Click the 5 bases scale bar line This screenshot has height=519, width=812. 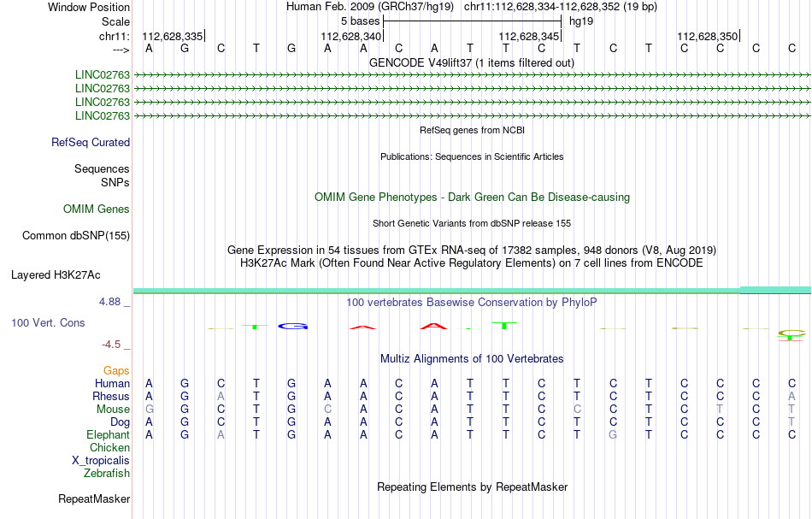point(473,21)
